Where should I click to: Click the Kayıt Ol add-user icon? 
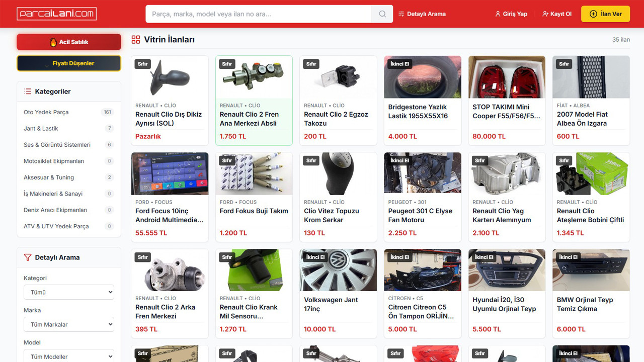(x=545, y=14)
